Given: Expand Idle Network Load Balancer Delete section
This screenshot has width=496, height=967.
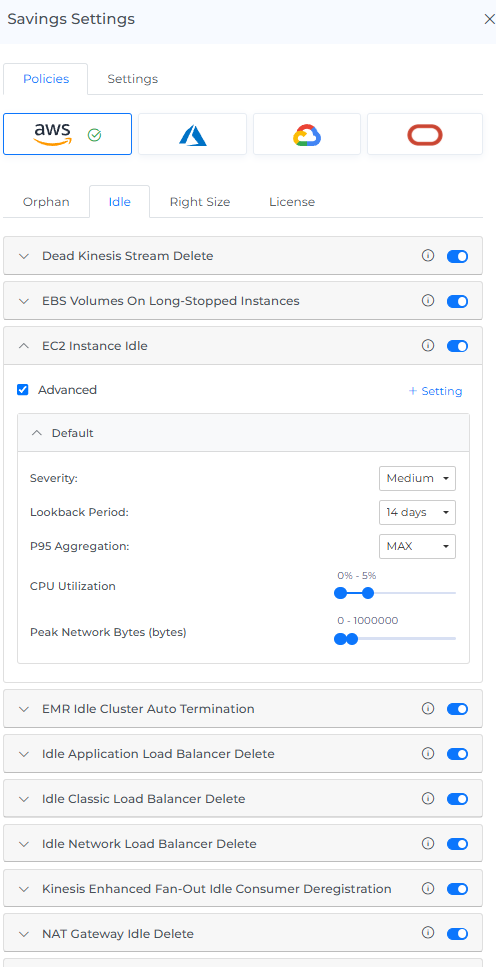Looking at the screenshot, I should (x=243, y=843).
